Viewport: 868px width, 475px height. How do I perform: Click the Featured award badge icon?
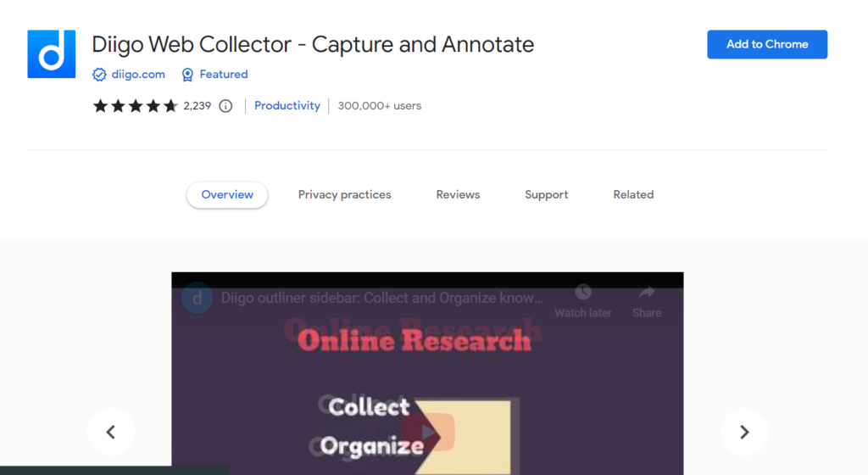pyautogui.click(x=187, y=75)
